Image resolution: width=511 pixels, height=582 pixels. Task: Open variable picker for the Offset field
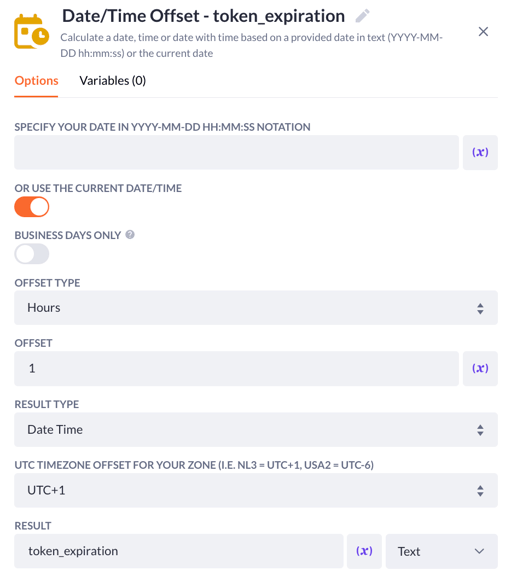[x=480, y=368]
